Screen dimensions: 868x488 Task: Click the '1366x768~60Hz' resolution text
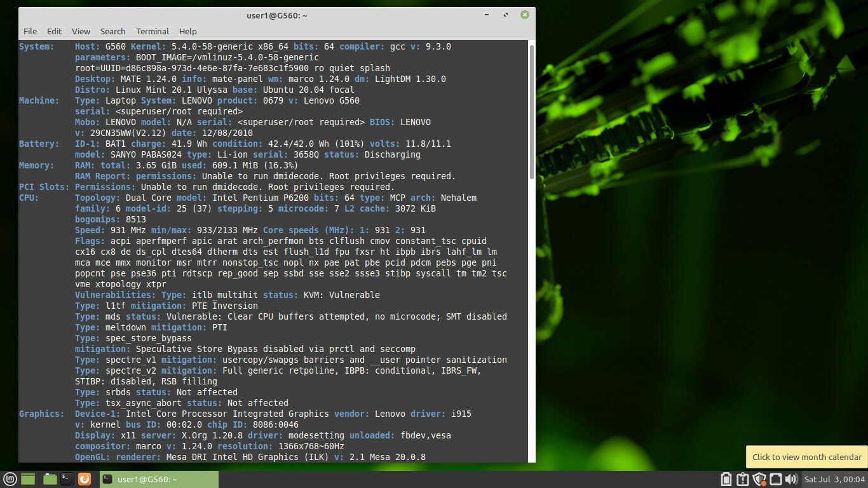click(x=311, y=446)
